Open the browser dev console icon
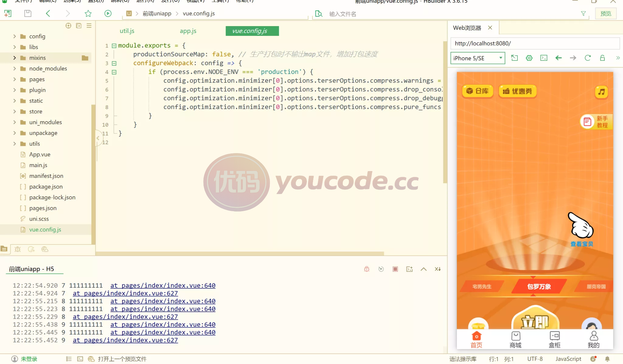The image size is (623, 364). pyautogui.click(x=544, y=58)
